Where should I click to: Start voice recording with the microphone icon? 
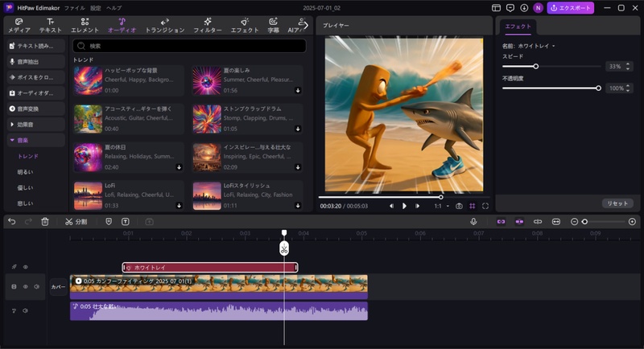473,222
